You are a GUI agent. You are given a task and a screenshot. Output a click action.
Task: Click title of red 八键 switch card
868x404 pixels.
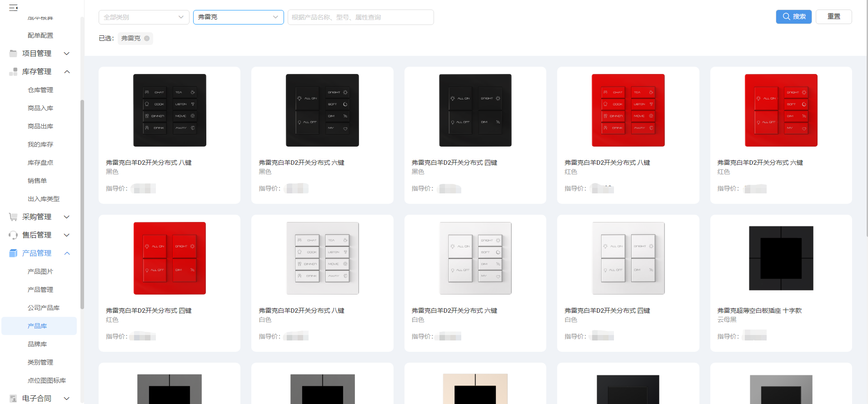[607, 163]
